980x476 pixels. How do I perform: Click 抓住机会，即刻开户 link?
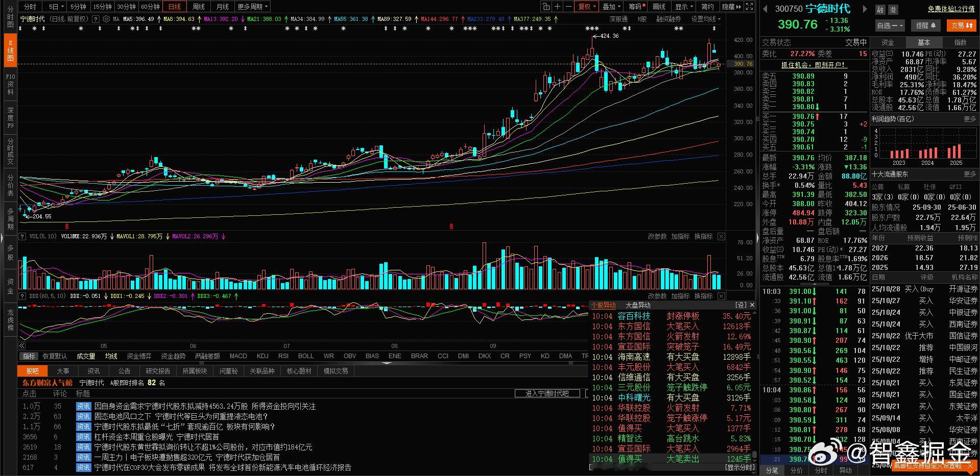coord(814,65)
